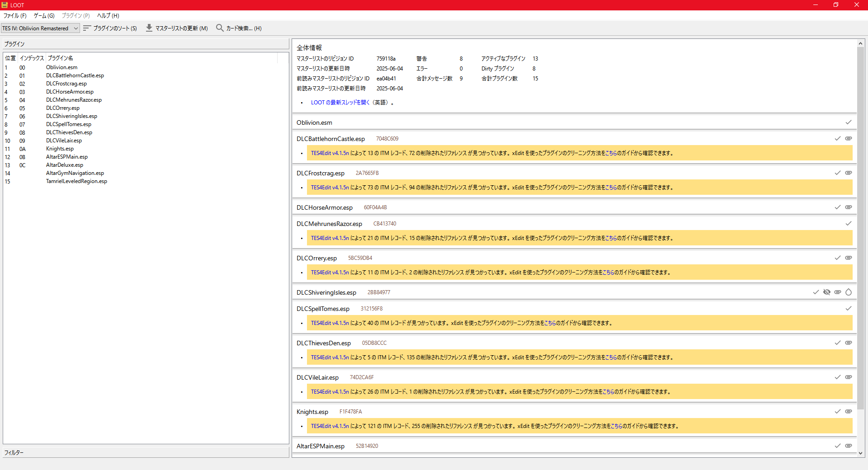868x470 pixels.
Task: Click the checkmark on DLCThievesDen.esp card
Action: tap(838, 343)
